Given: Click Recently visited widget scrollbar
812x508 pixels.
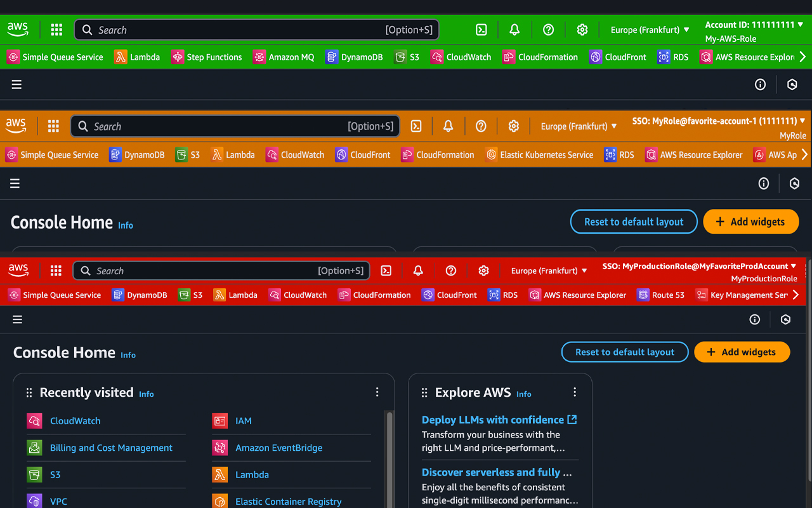Looking at the screenshot, I should pos(390,459).
